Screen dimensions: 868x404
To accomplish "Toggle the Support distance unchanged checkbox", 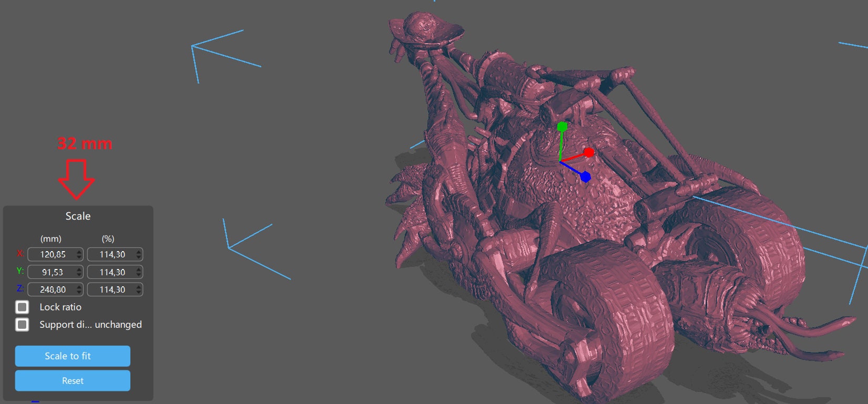I will 22,325.
